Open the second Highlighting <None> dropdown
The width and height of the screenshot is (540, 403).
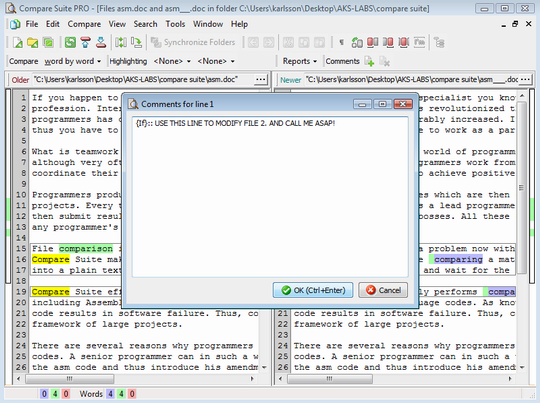pos(216,61)
